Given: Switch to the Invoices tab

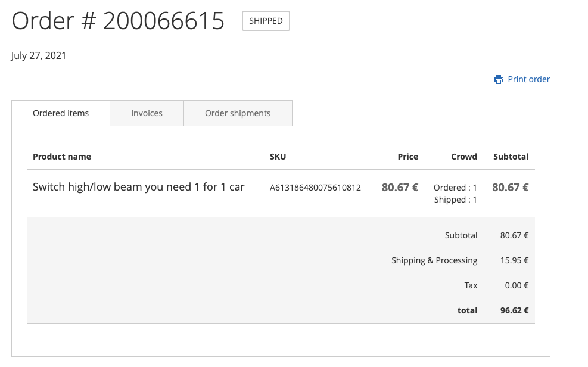Looking at the screenshot, I should click(147, 113).
